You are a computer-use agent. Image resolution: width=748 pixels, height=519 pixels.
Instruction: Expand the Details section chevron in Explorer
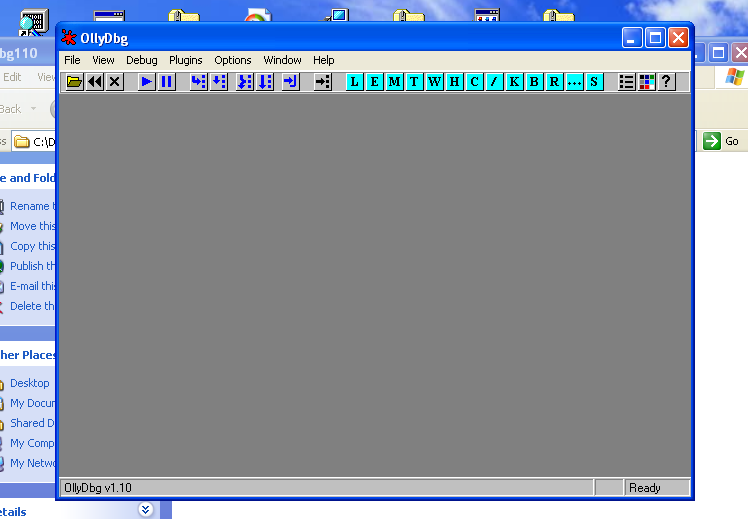[145, 509]
